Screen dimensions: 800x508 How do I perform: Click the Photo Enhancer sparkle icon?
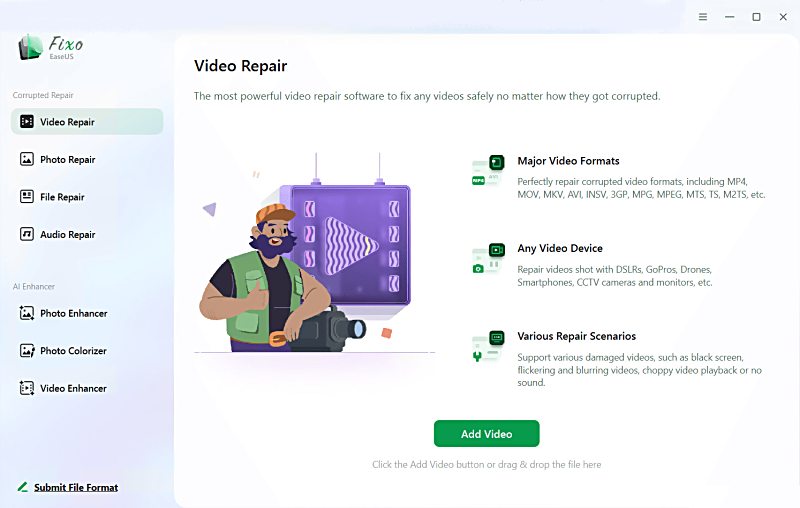pyautogui.click(x=27, y=313)
